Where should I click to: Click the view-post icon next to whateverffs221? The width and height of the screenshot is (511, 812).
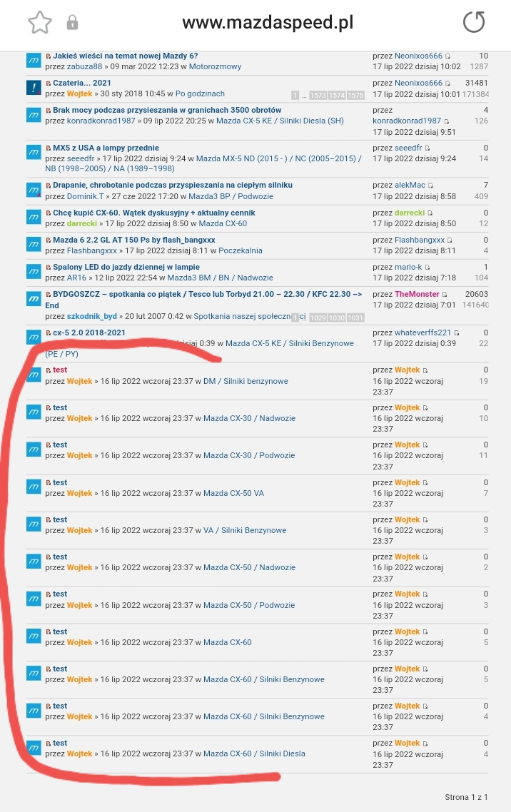tap(457, 333)
